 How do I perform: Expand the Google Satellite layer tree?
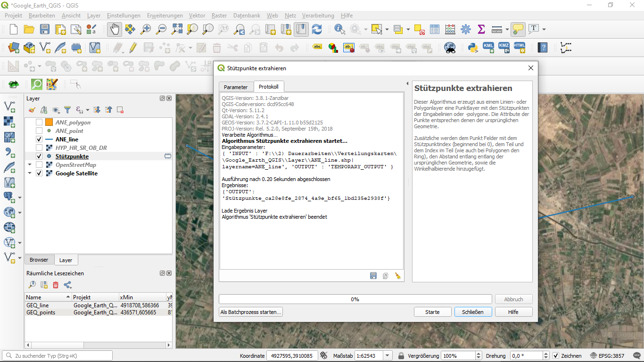coord(30,173)
